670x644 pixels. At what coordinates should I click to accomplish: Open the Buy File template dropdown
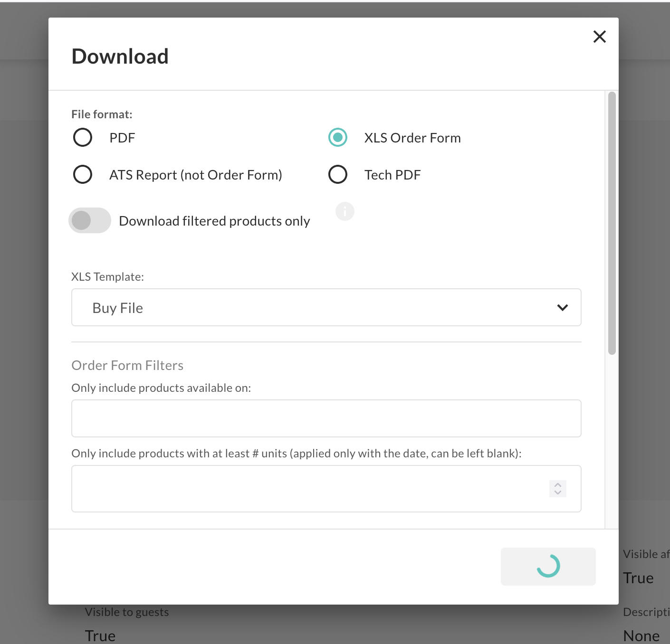click(x=326, y=307)
